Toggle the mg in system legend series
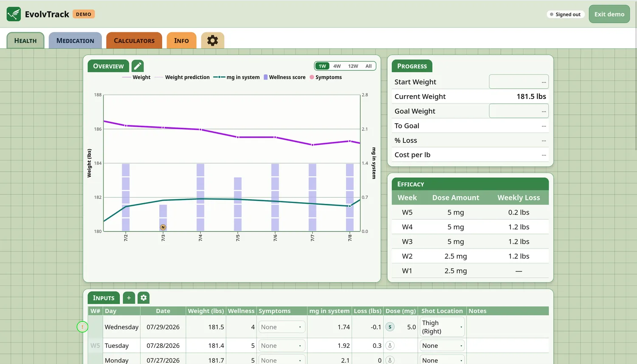The image size is (637, 364). point(237,77)
